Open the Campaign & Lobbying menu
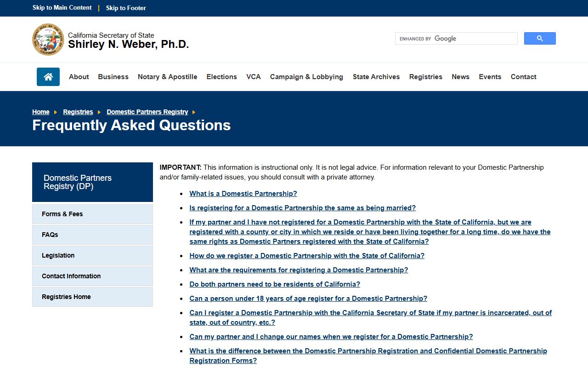This screenshot has width=588, height=368. click(x=306, y=77)
